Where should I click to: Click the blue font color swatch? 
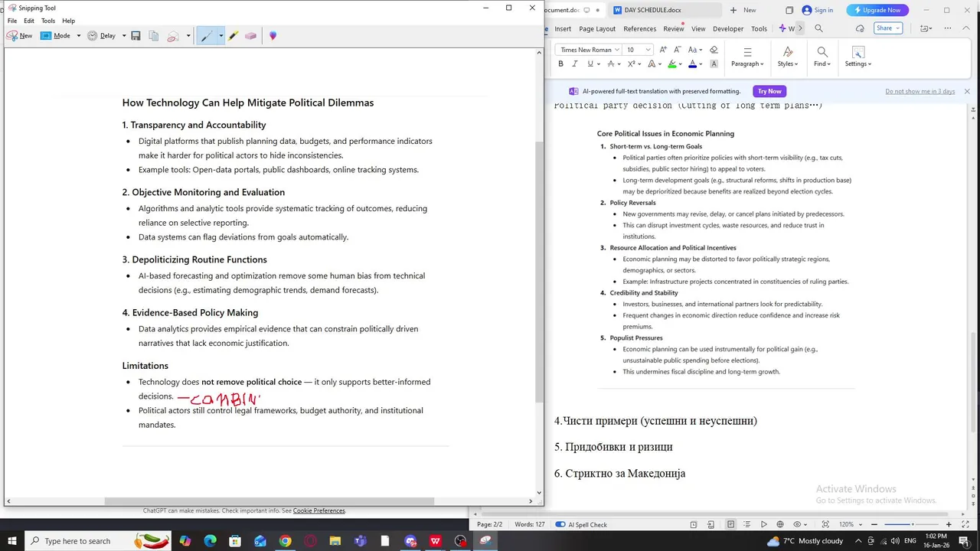693,64
